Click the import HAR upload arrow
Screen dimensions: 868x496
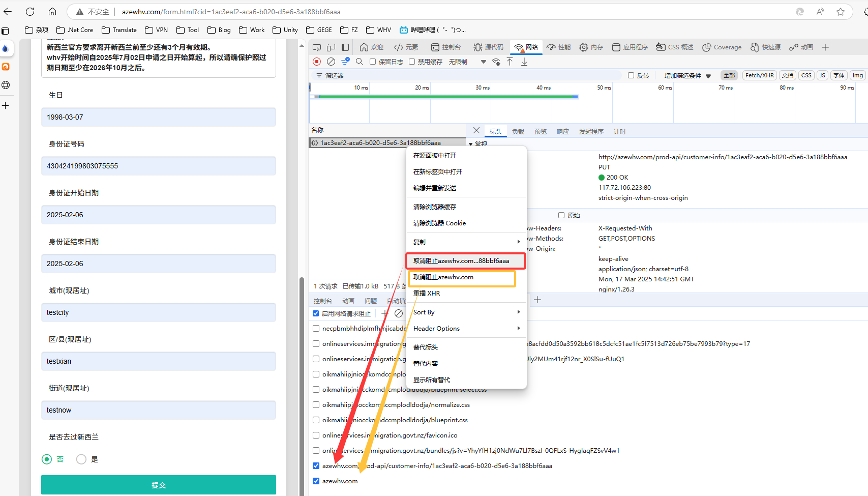510,62
